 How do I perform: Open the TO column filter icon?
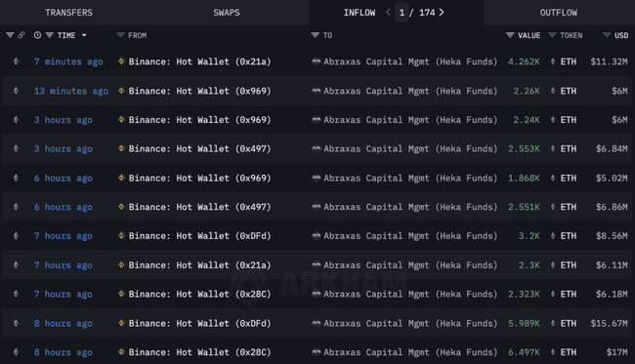(x=316, y=35)
